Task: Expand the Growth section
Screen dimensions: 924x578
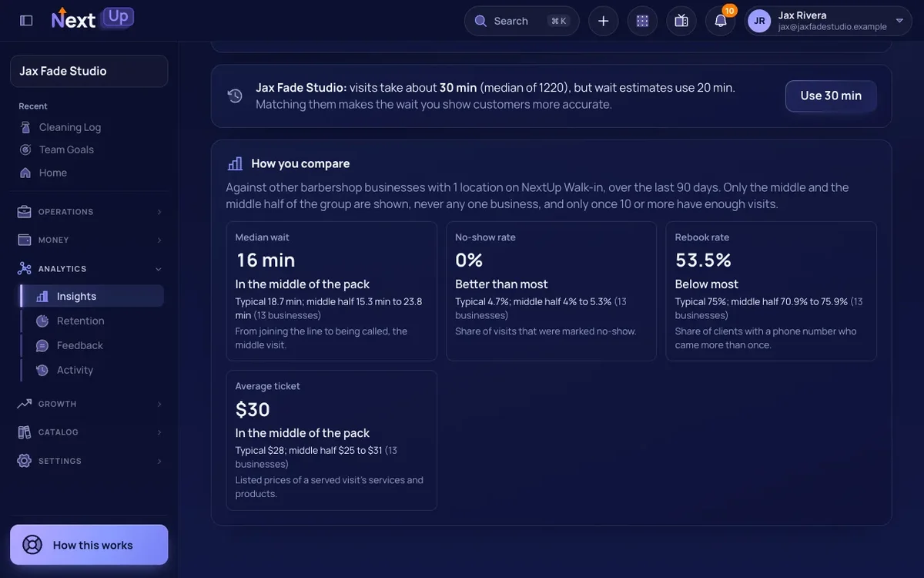Action: click(89, 404)
